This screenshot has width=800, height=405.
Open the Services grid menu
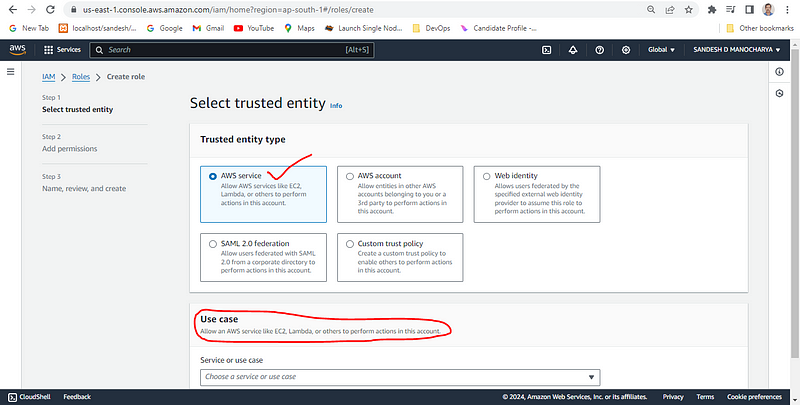click(x=62, y=50)
